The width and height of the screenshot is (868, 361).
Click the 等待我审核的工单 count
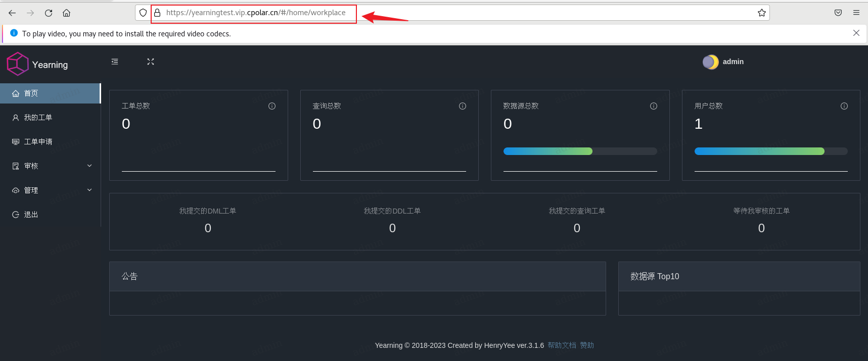pos(761,228)
